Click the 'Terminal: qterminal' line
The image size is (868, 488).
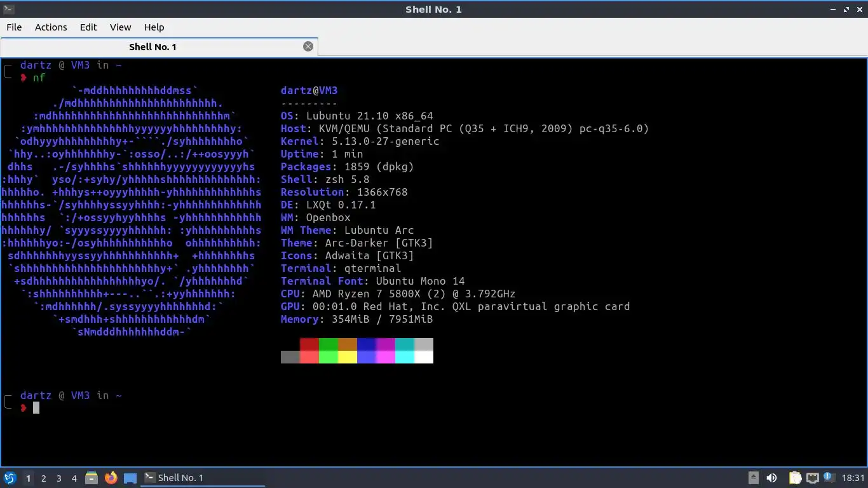tap(341, 268)
